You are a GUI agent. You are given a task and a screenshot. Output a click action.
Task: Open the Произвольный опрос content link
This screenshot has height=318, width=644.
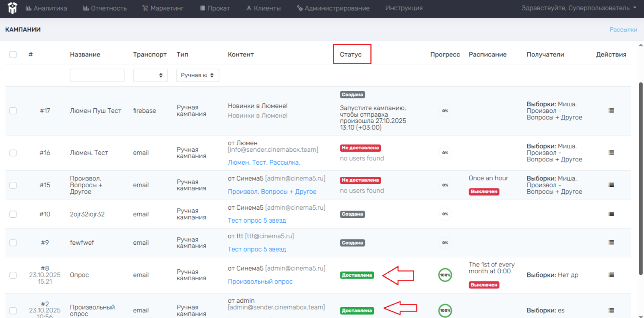coord(260,282)
